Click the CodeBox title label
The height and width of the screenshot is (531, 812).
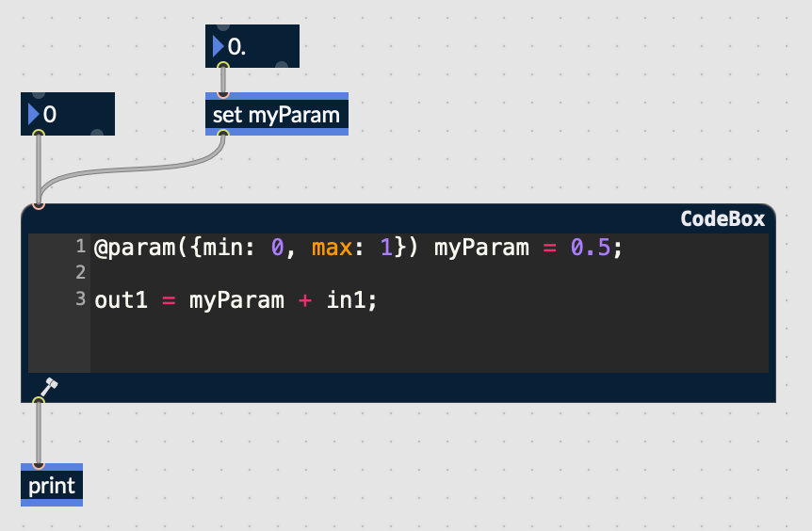click(x=723, y=218)
